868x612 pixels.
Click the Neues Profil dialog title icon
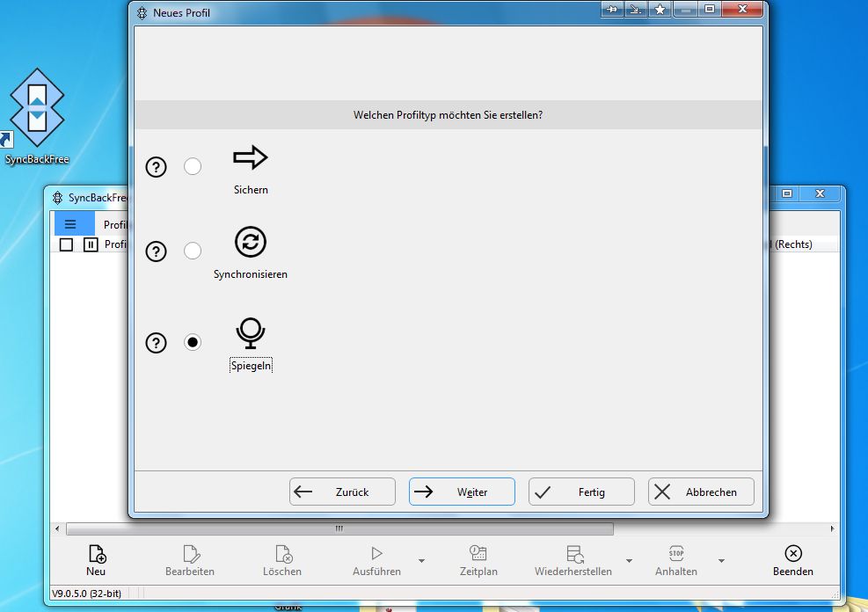pyautogui.click(x=142, y=12)
